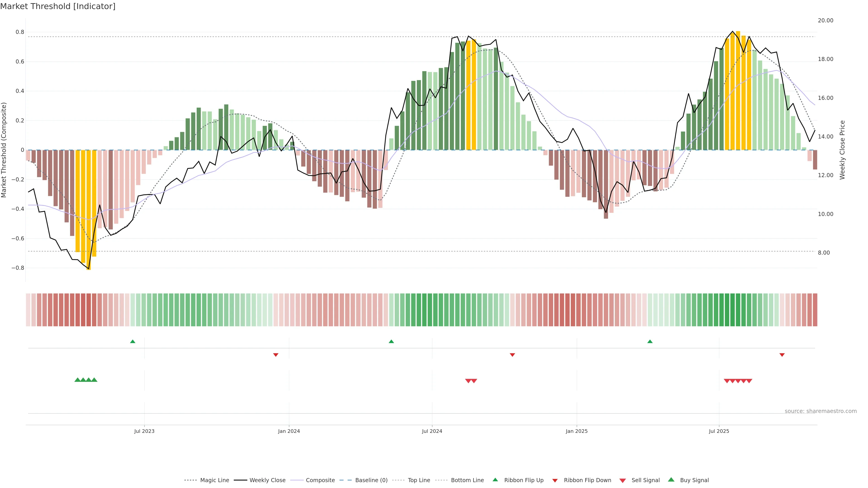The height and width of the screenshot is (488, 868).
Task: Click the Market Threshold [Indicator] title
Action: click(58, 6)
